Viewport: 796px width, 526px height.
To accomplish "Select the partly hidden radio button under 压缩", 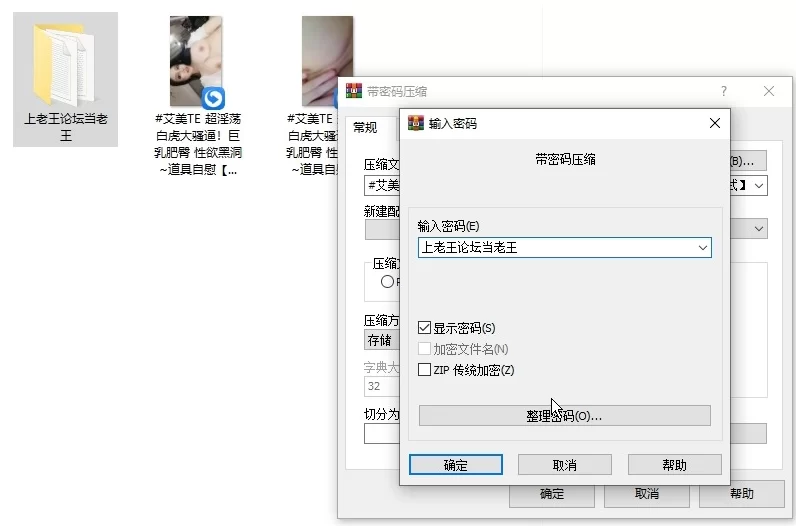I will pos(387,281).
